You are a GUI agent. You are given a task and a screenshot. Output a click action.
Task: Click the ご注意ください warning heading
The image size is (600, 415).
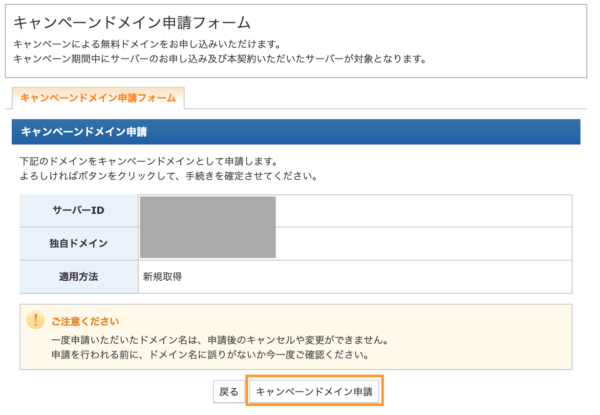click(x=85, y=321)
